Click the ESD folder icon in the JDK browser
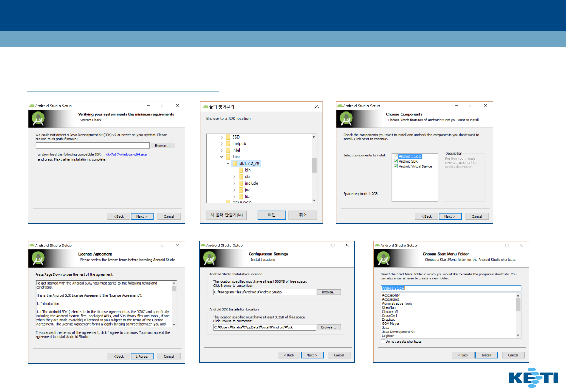Screen dimensions: 566x392 pos(228,137)
